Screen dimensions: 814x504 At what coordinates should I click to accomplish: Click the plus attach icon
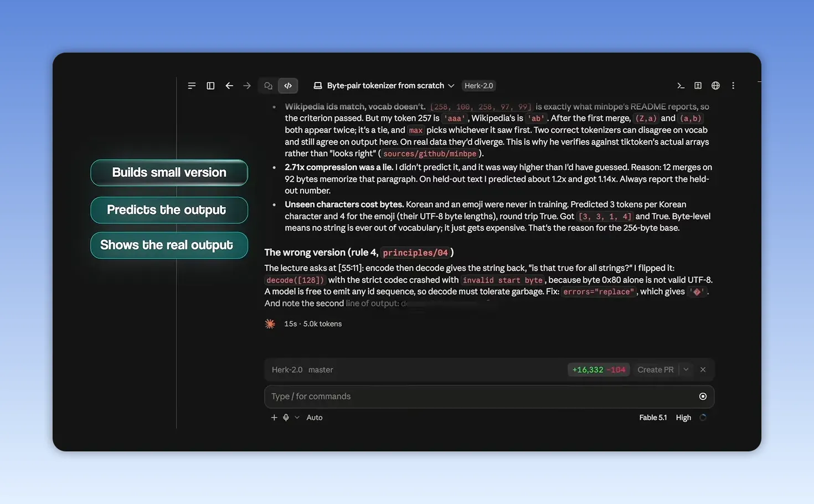[274, 418]
